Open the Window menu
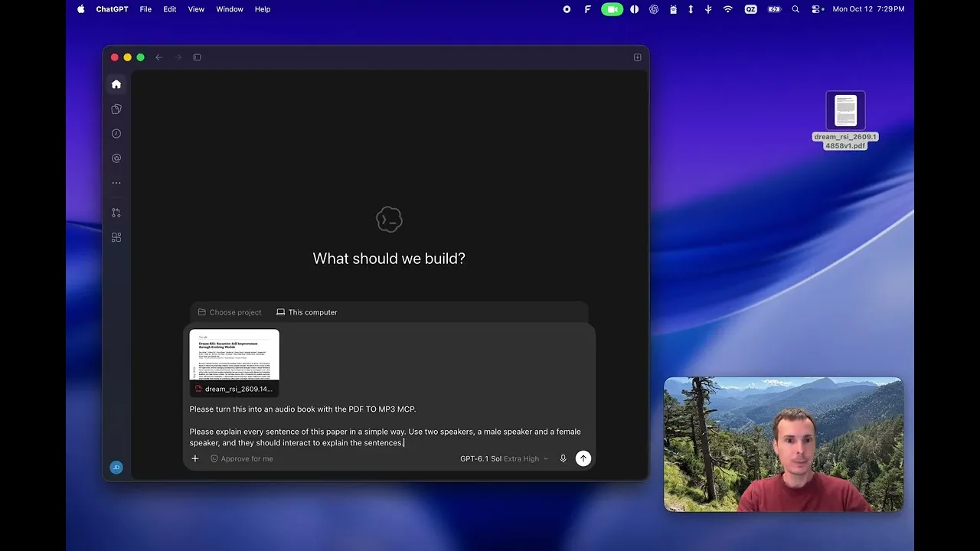Screen dimensions: 980x551 [x=230, y=9]
